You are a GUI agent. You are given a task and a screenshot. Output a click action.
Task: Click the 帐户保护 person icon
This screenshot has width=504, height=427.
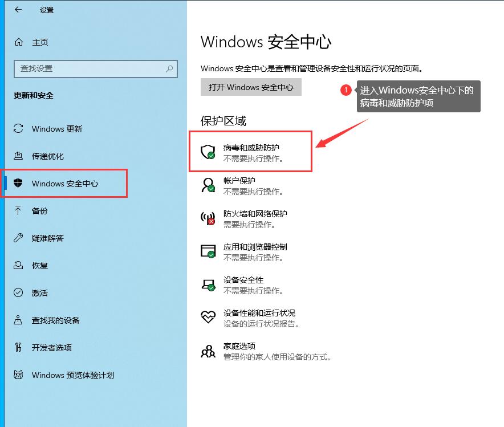coord(208,185)
